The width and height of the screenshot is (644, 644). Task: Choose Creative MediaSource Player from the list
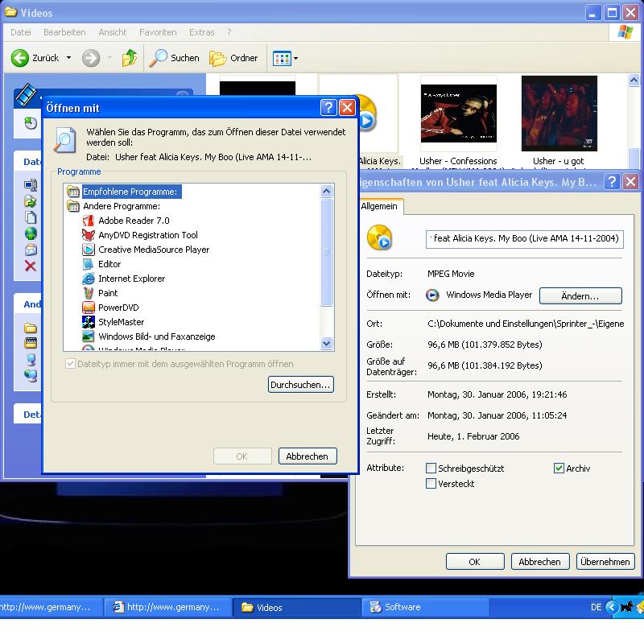pos(146,250)
